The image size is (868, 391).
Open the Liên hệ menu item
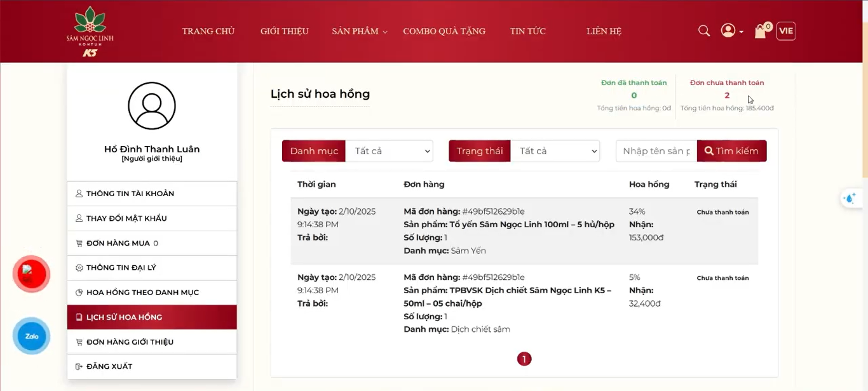click(x=604, y=31)
